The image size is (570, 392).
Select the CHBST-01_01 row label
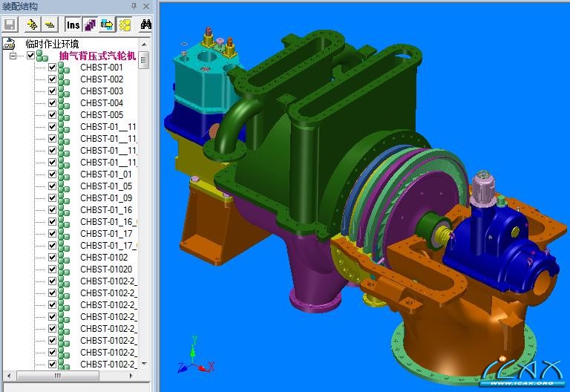click(106, 174)
